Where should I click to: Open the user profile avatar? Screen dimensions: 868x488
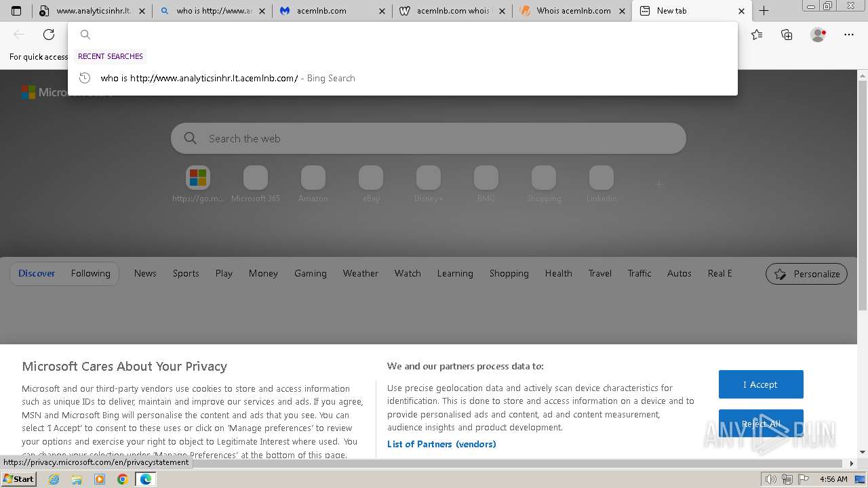[x=818, y=35]
